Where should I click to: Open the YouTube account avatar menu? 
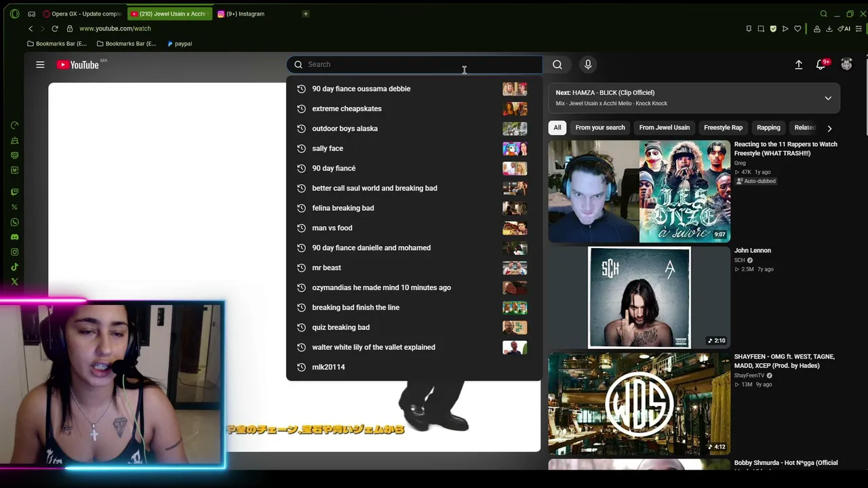coord(846,64)
